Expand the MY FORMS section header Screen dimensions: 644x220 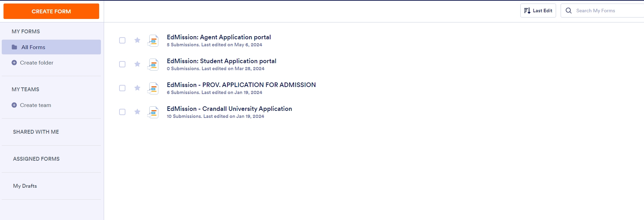click(x=26, y=32)
